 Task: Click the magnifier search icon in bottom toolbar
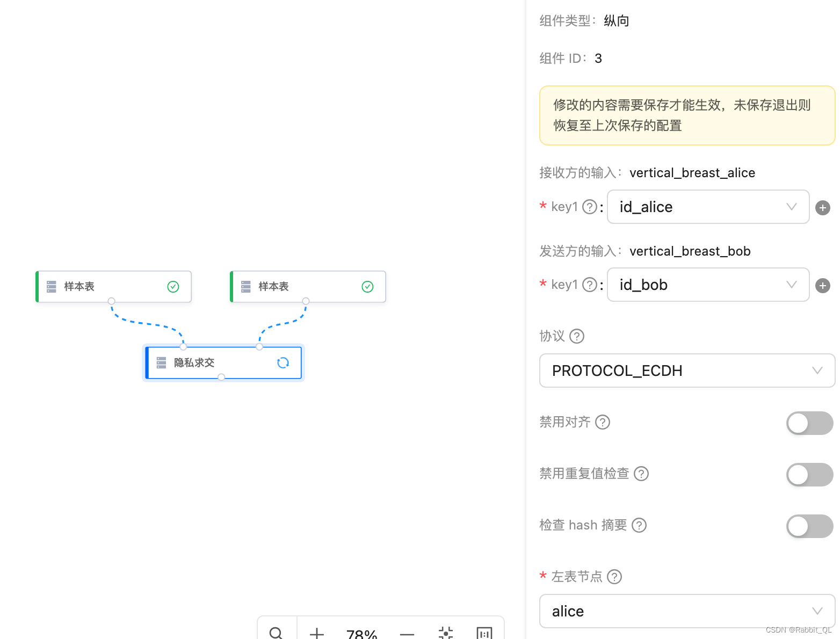276,633
